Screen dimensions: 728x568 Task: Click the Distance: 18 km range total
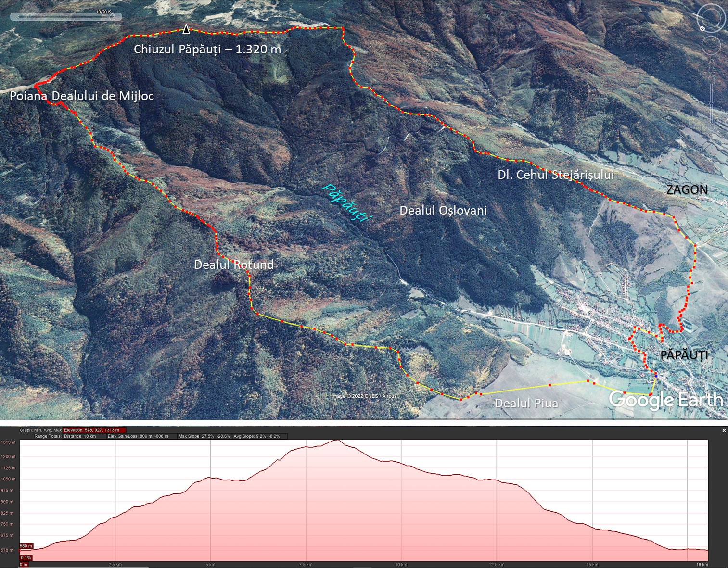click(80, 436)
